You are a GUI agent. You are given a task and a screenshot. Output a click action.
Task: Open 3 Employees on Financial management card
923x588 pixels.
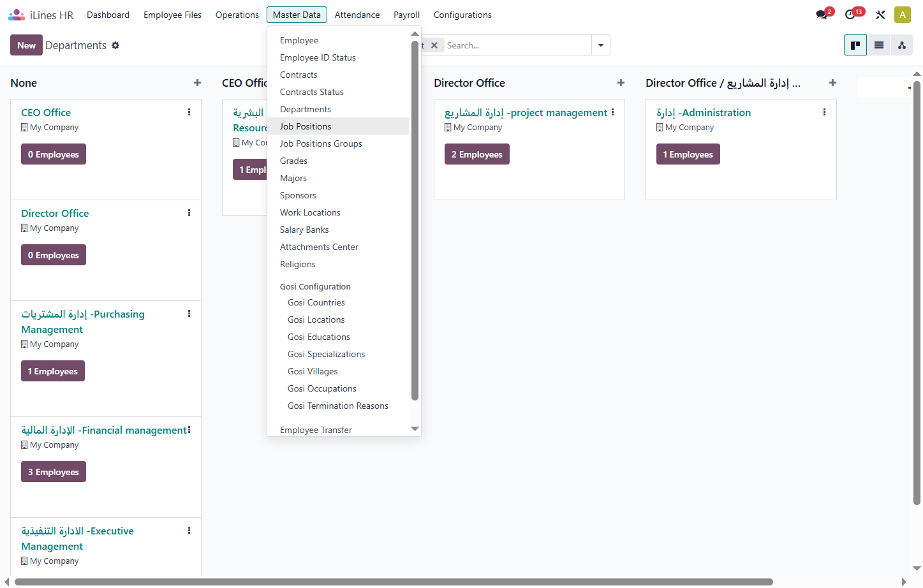click(54, 472)
